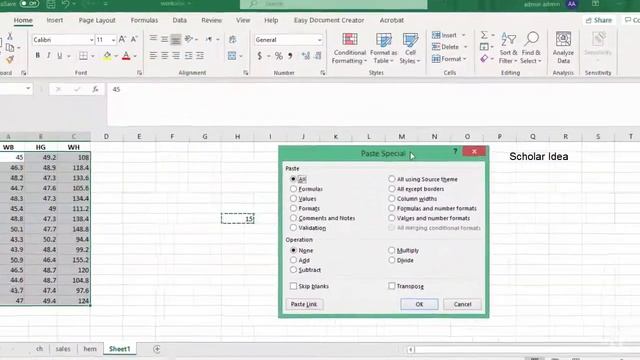Toggle Italic formatting
Viewport: 640px width, 360px height.
49,56
